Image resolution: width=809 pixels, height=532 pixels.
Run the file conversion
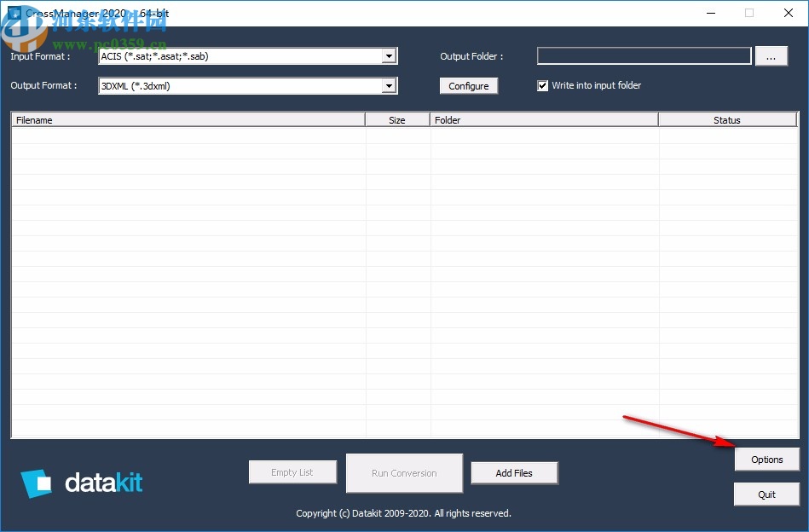pyautogui.click(x=404, y=472)
